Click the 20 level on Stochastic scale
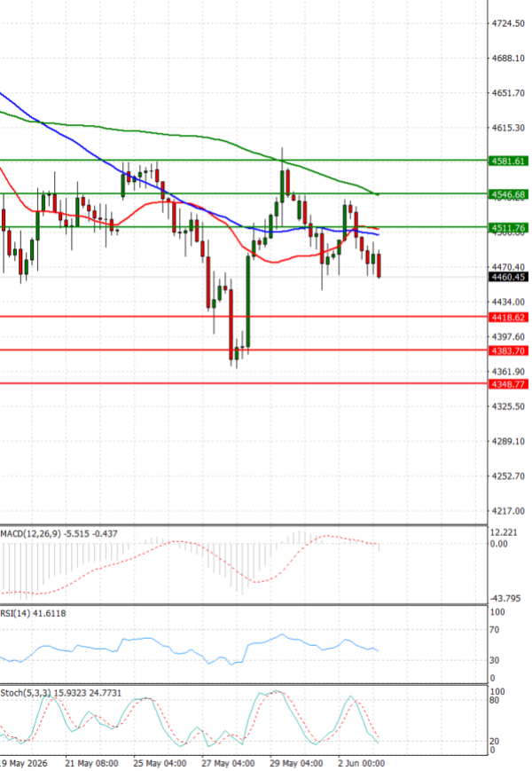 495,741
